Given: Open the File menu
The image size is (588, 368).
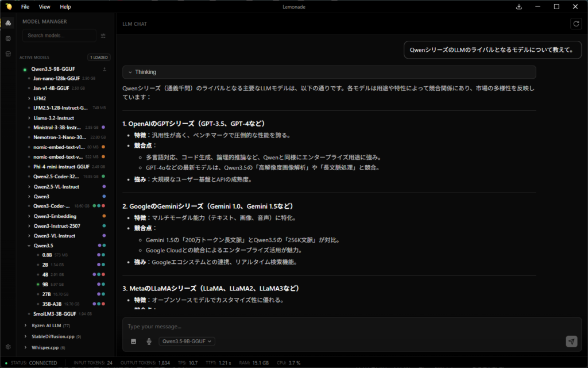Looking at the screenshot, I should click(25, 7).
